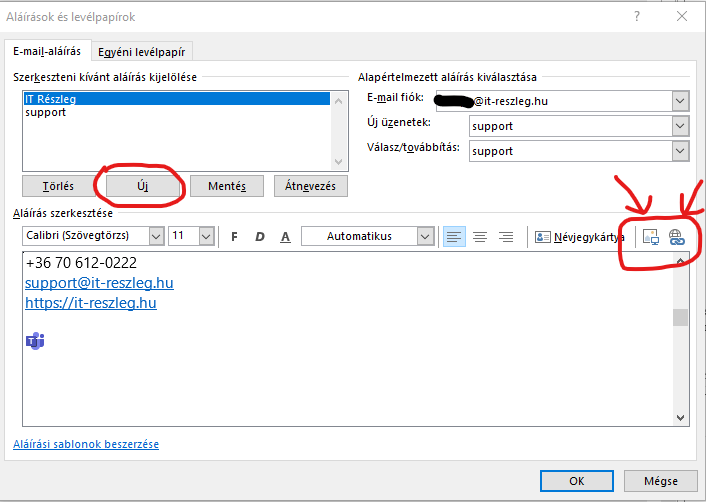706x502 pixels.
Task: Open the Aláírási sablonok beszerzése link
Action: tap(86, 444)
